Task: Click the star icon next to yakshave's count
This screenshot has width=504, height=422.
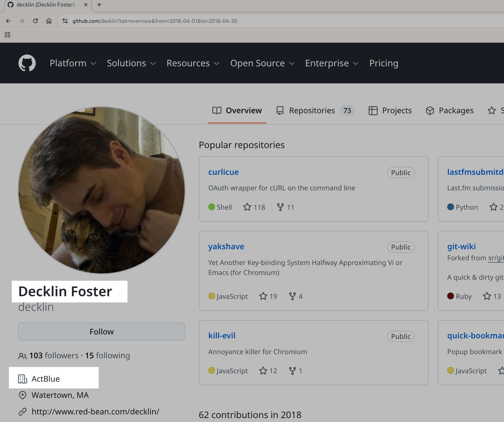Action: [x=263, y=296]
